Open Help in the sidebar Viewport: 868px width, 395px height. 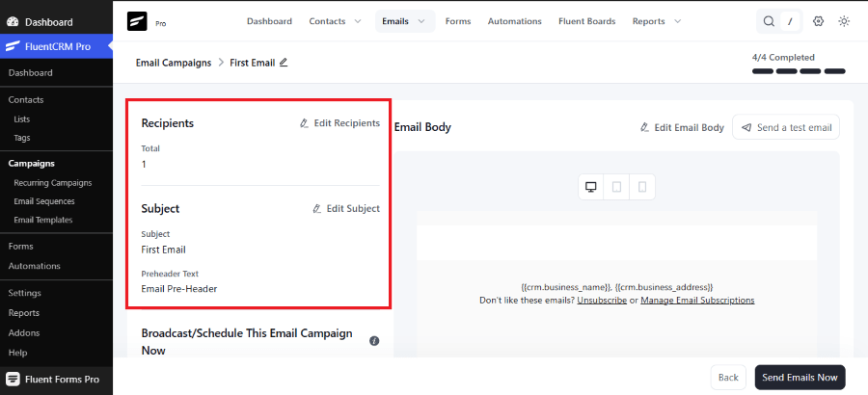pos(17,353)
